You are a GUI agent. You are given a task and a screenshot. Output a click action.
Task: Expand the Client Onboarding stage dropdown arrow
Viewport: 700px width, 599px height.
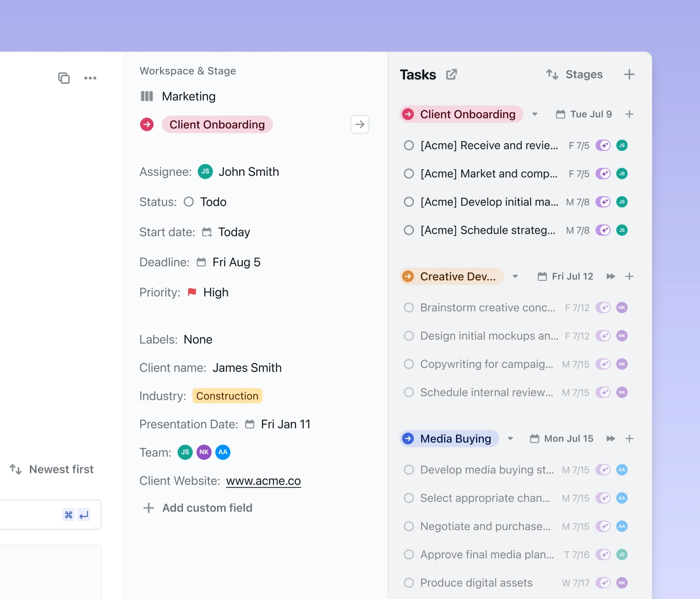tap(534, 114)
